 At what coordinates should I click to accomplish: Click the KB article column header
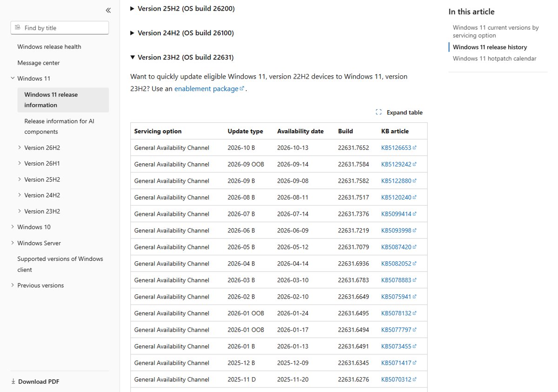click(395, 131)
